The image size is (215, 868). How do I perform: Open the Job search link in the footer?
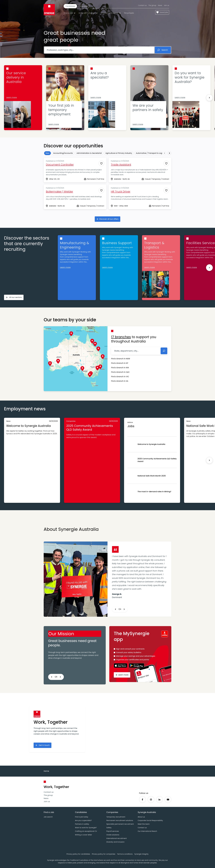(x=48, y=817)
